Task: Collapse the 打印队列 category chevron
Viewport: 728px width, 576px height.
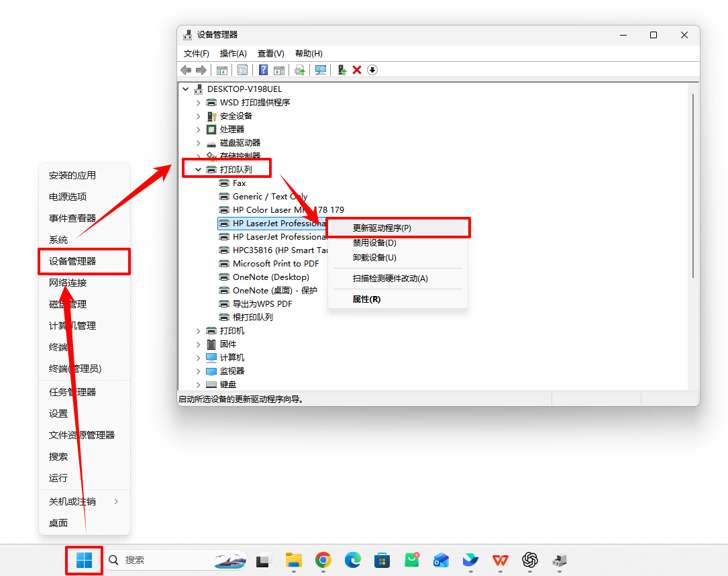Action: pyautogui.click(x=198, y=170)
